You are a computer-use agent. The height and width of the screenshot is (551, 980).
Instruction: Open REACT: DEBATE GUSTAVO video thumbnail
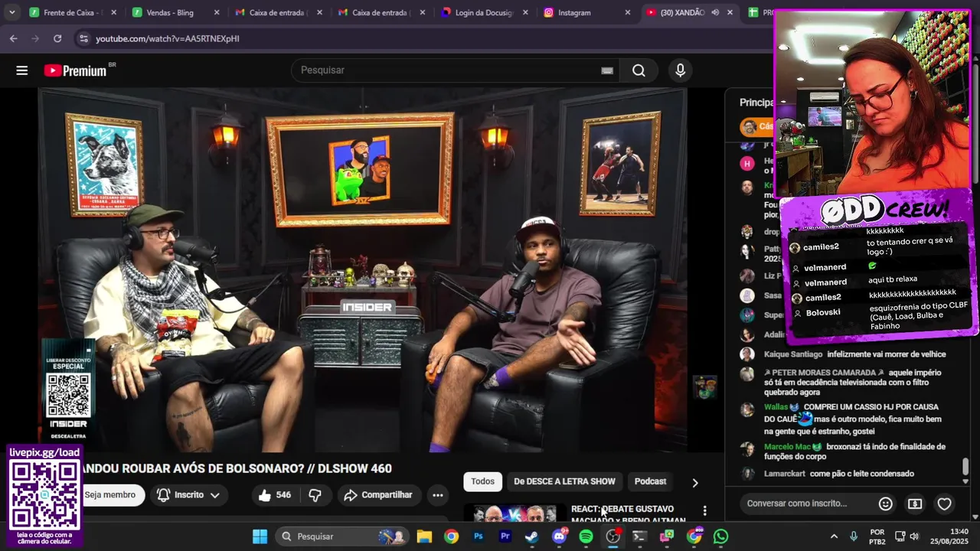click(x=514, y=514)
